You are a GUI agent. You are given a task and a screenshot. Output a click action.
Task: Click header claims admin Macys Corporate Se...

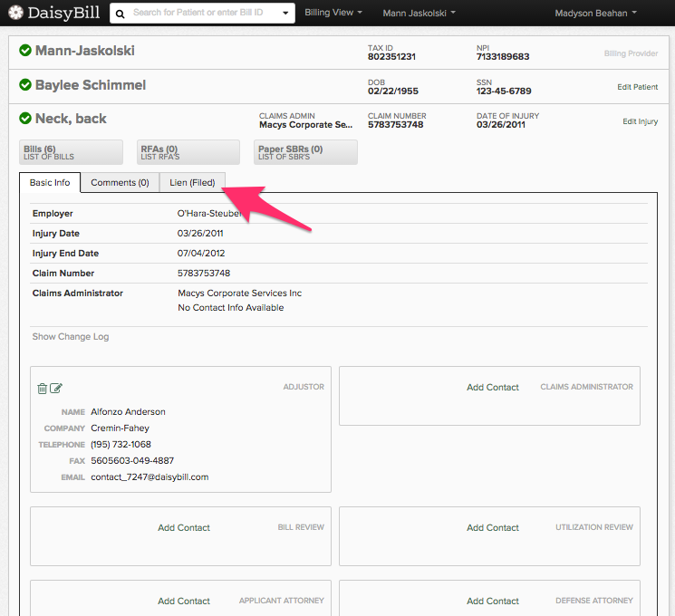click(305, 125)
